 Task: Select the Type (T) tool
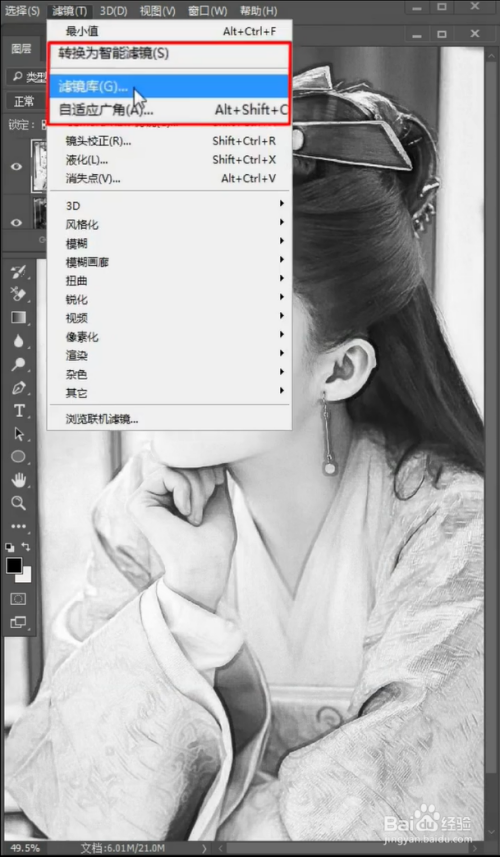tap(19, 410)
